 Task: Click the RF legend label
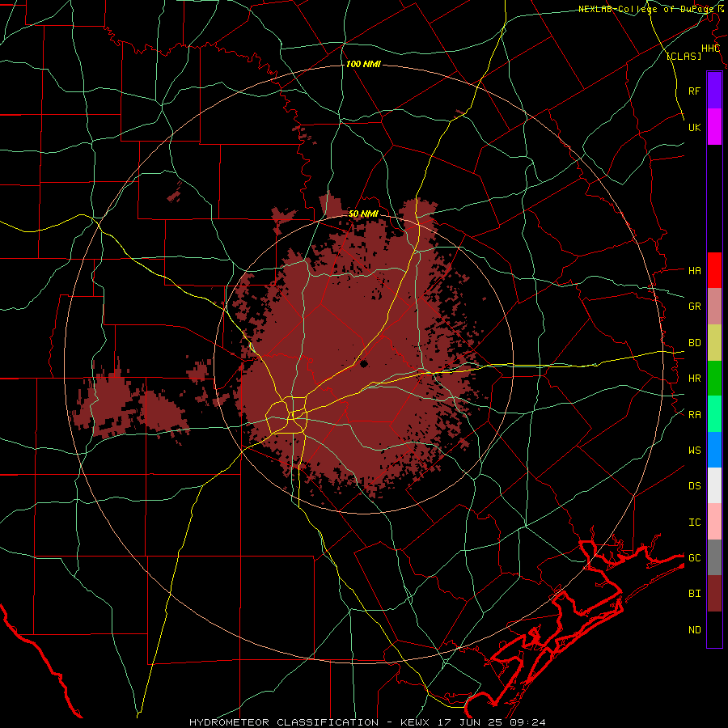[x=694, y=91]
